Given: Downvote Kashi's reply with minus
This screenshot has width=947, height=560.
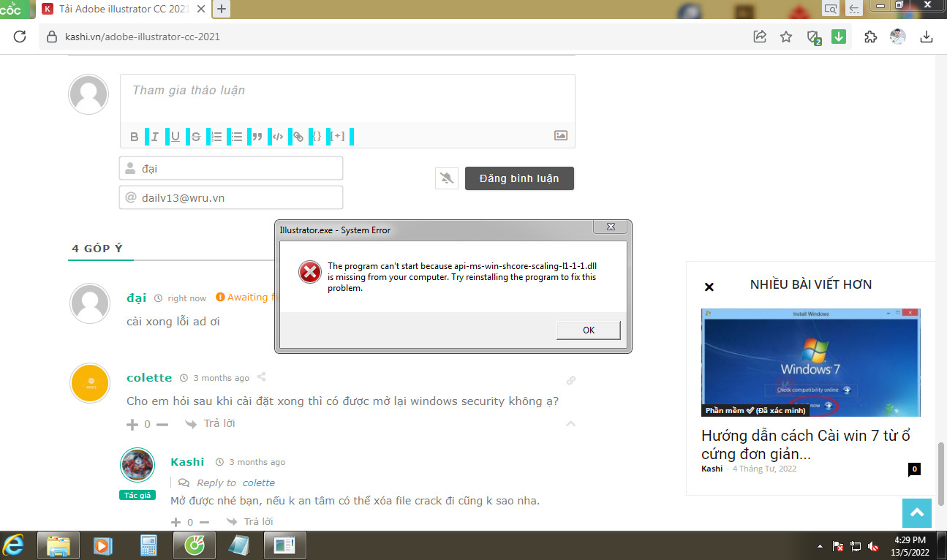Looking at the screenshot, I should [205, 522].
